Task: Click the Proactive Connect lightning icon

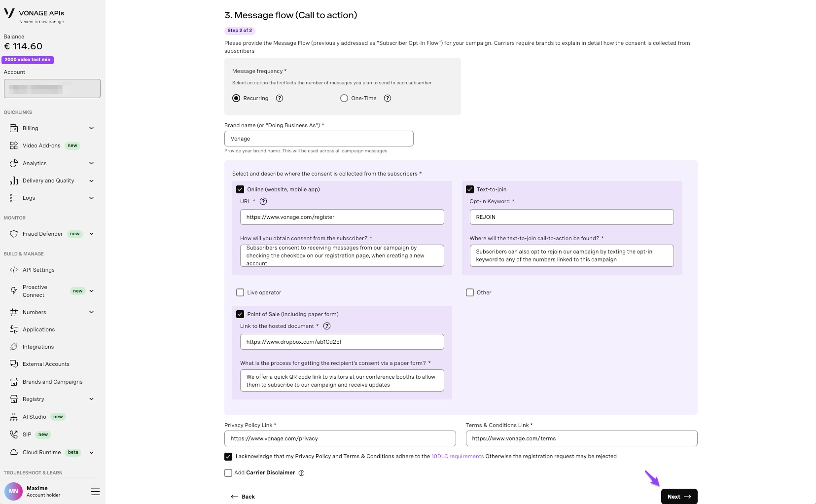Action: (14, 291)
